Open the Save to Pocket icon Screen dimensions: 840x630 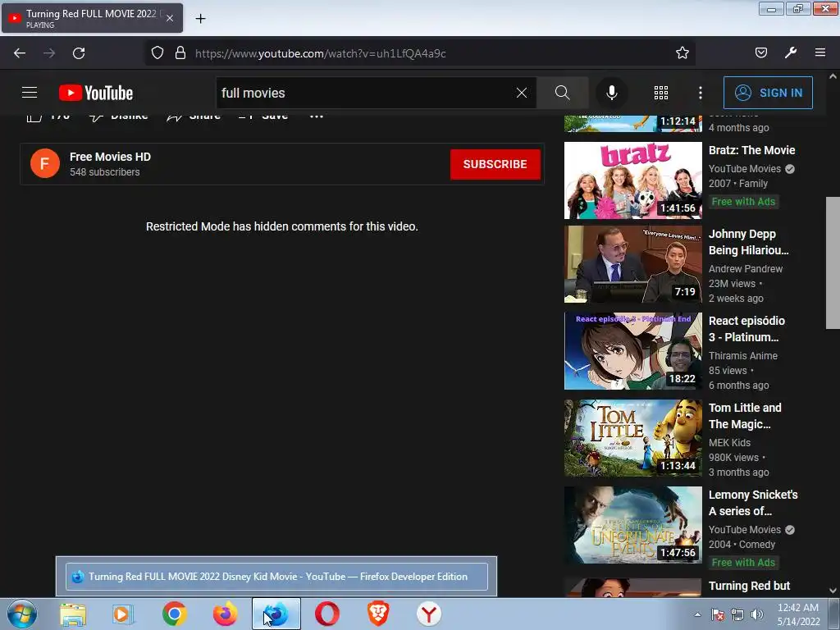point(761,52)
